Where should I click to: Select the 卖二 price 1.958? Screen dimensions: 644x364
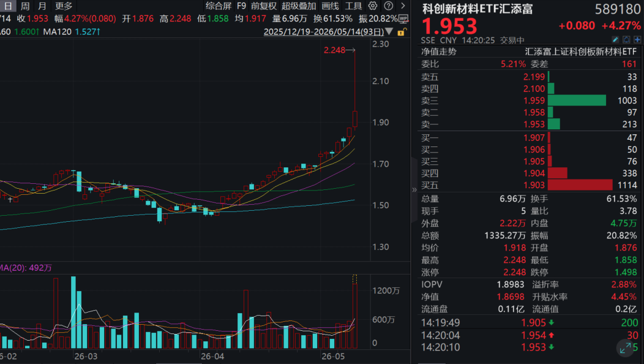[534, 112]
